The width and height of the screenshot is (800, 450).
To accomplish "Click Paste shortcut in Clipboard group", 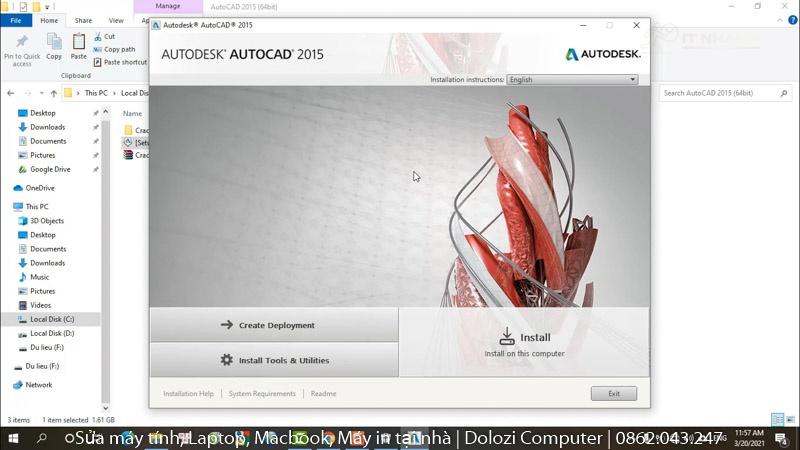I will 120,62.
